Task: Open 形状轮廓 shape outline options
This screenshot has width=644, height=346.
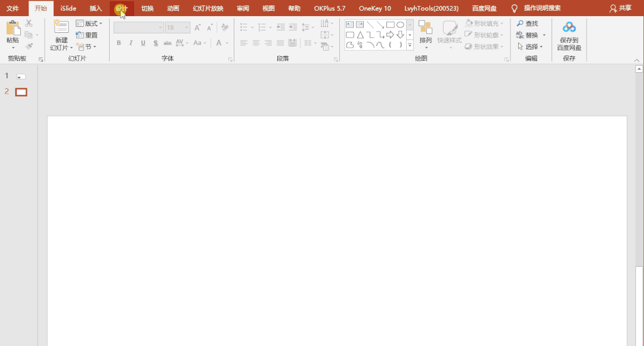Action: click(x=484, y=35)
